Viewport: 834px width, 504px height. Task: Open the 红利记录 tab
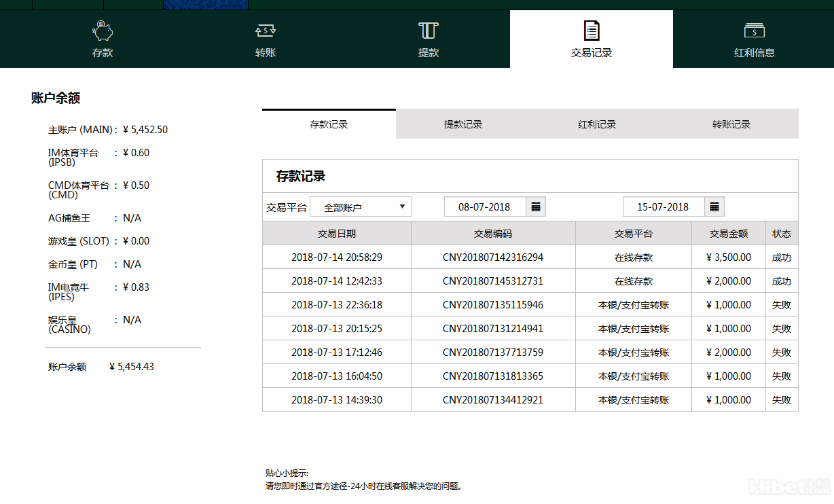tap(597, 124)
